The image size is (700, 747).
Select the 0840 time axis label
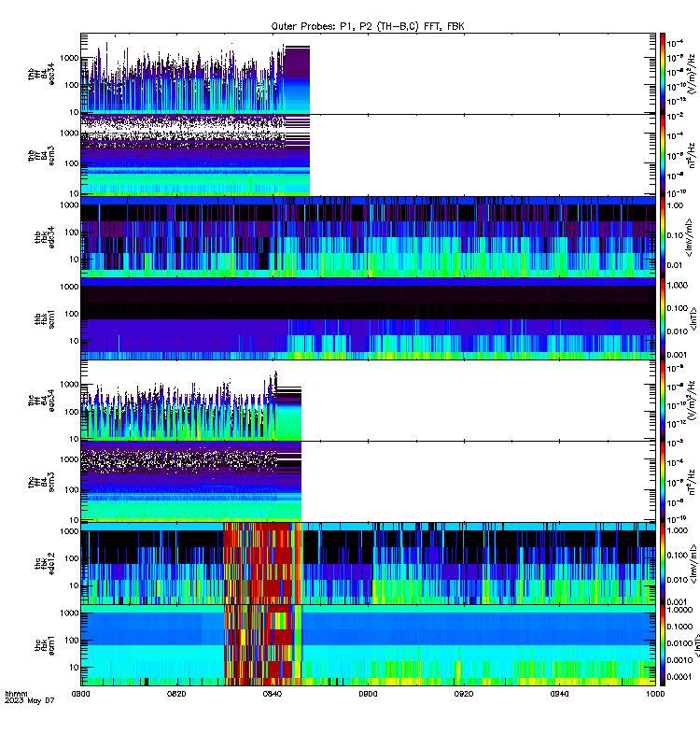[272, 694]
